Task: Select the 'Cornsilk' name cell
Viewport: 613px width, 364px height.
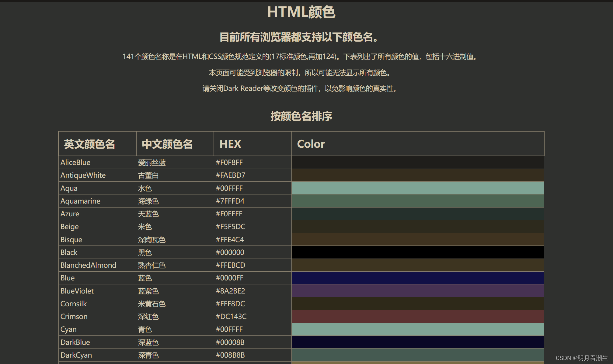Action: point(97,304)
